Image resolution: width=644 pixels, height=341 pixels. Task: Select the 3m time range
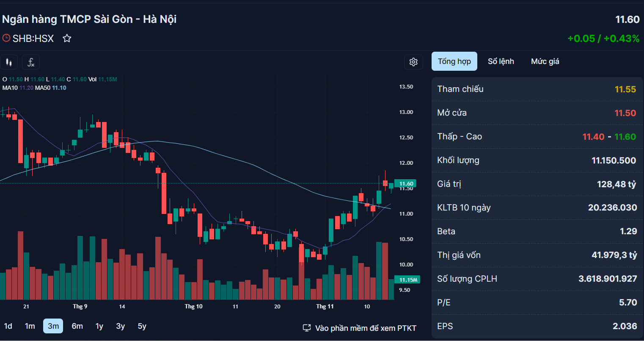pos(53,326)
